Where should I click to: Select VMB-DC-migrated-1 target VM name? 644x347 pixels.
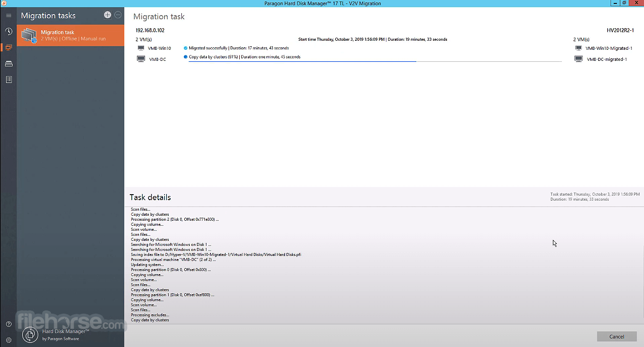tap(607, 59)
